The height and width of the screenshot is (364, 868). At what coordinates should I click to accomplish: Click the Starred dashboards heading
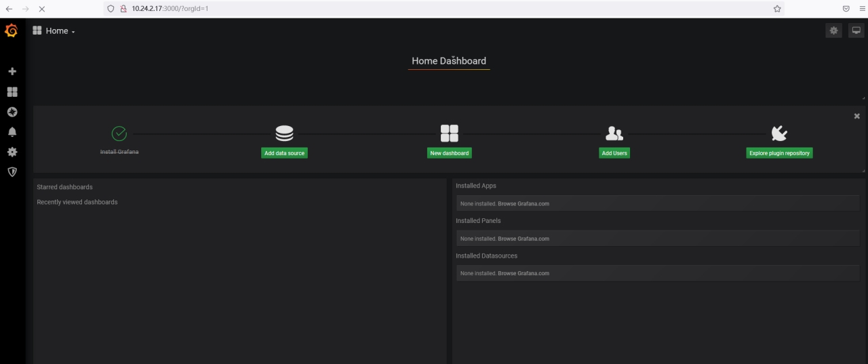64,187
